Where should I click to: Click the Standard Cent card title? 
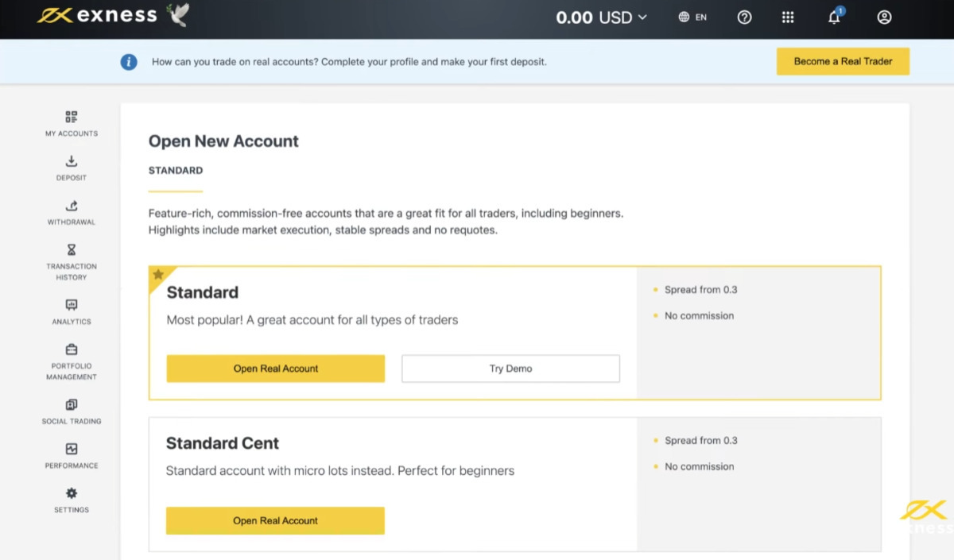point(223,443)
